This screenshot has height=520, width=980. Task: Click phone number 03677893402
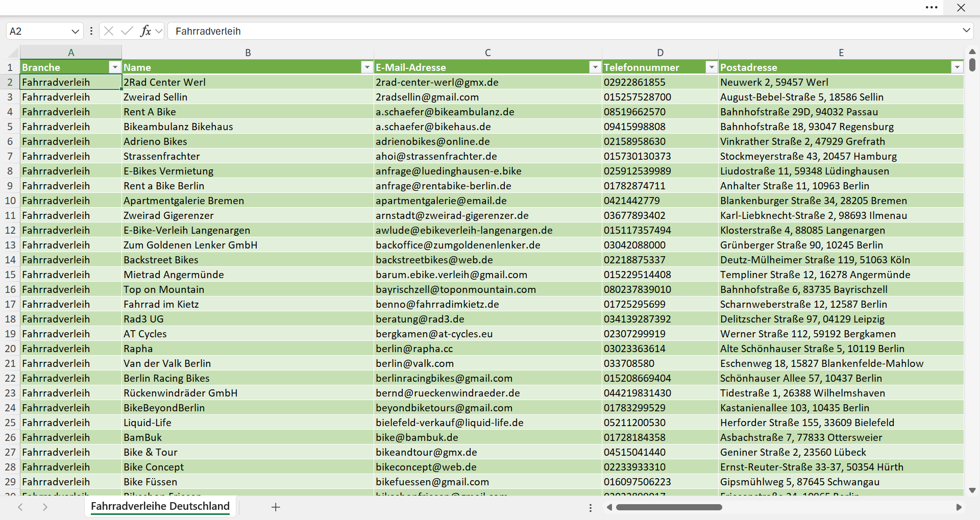pos(660,215)
